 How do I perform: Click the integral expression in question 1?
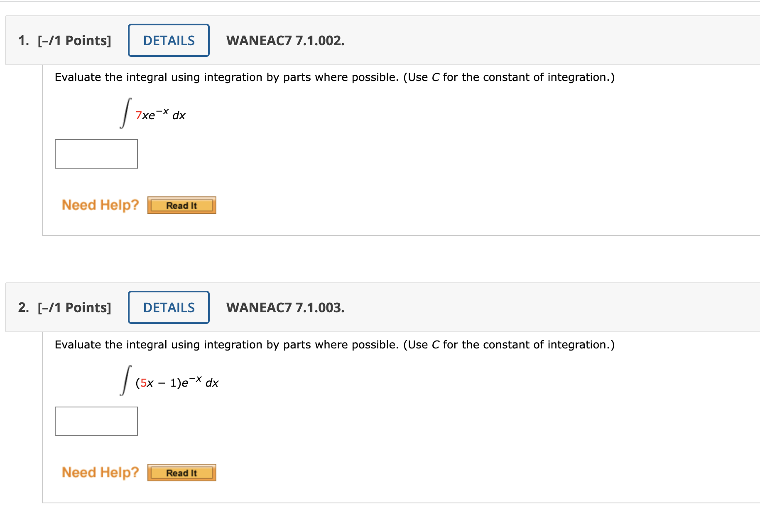point(152,112)
